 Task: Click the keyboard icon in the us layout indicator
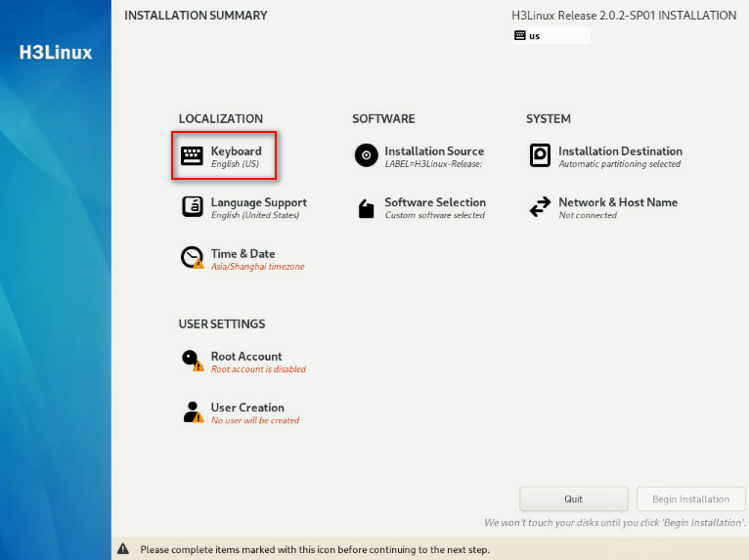tap(520, 35)
